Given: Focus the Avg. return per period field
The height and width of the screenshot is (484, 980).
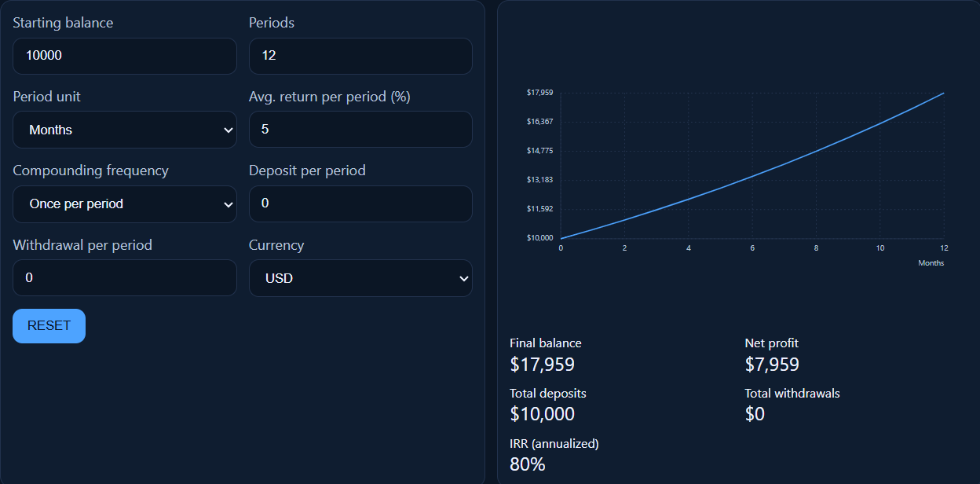Looking at the screenshot, I should coord(360,129).
